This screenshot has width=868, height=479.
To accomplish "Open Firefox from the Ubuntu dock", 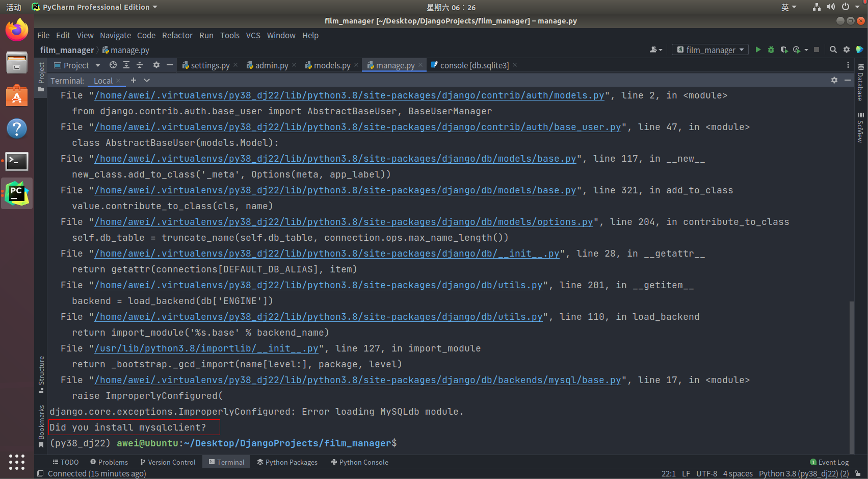I will click(x=17, y=30).
